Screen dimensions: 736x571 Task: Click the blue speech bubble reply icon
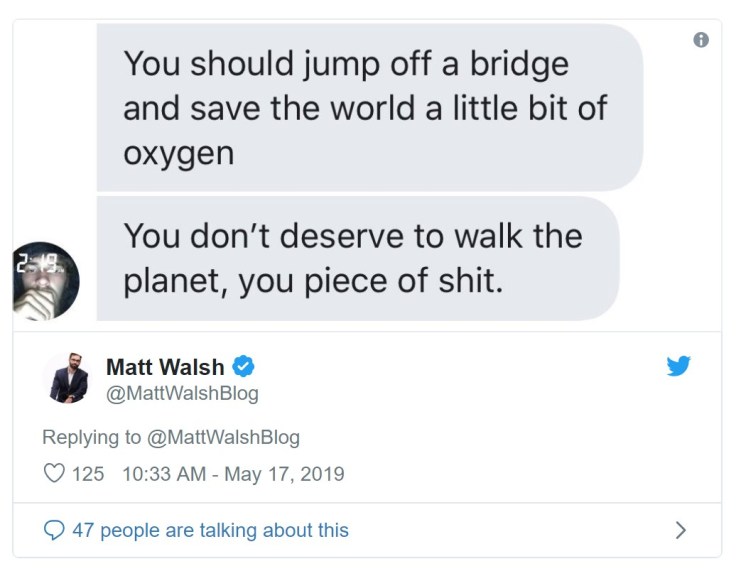[x=55, y=530]
